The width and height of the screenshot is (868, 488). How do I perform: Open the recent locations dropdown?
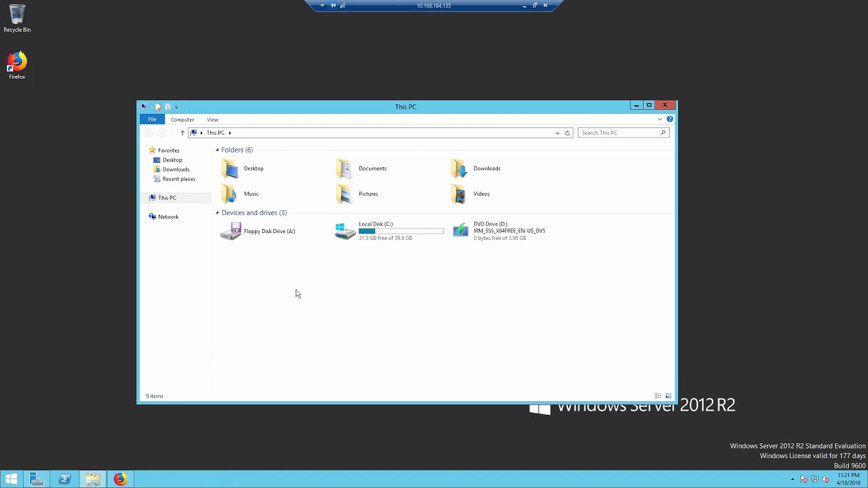[x=172, y=133]
